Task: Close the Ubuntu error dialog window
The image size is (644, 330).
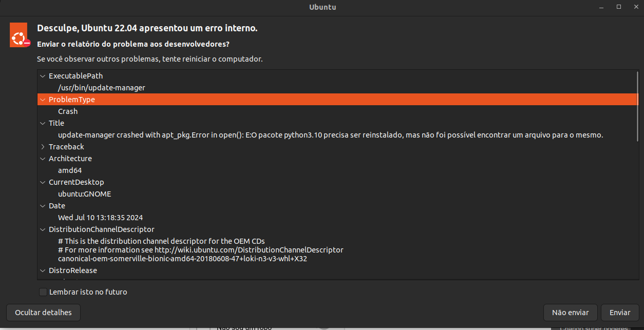Action: (x=635, y=7)
